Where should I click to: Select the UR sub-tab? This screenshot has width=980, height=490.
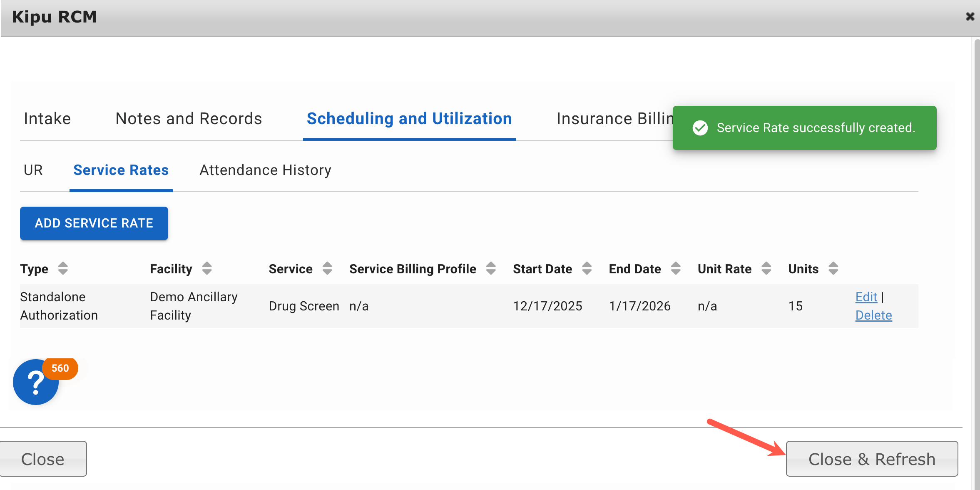click(33, 170)
